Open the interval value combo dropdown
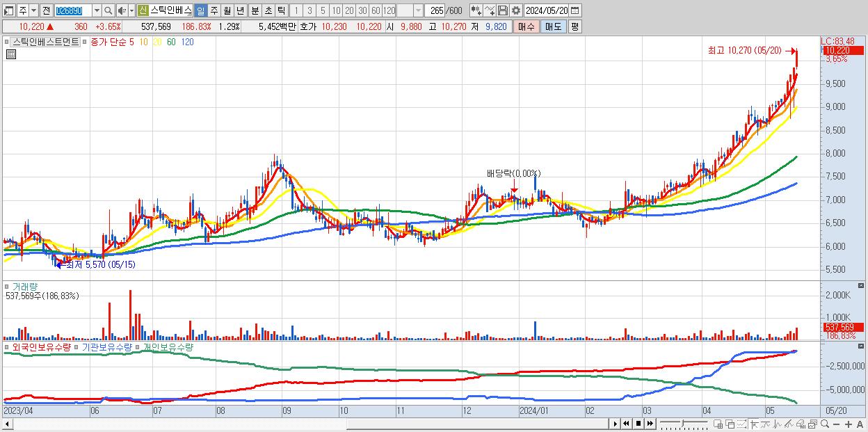Image resolution: width=868 pixels, height=432 pixels. (x=418, y=10)
